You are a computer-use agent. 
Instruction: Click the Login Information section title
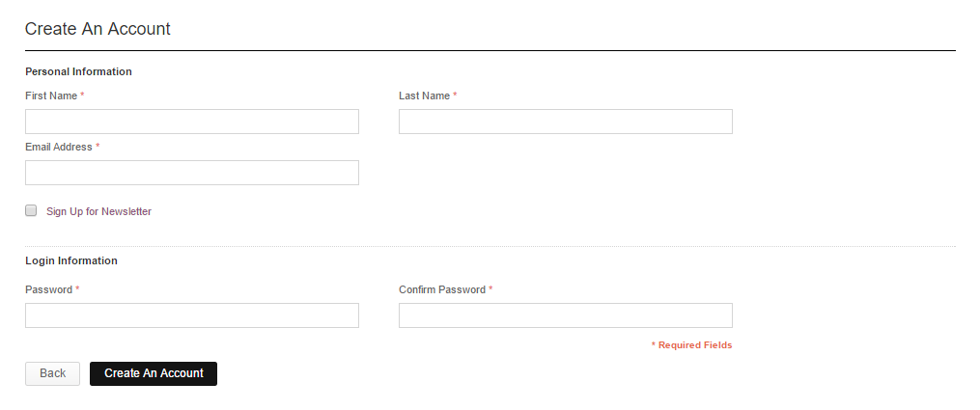[x=71, y=260]
